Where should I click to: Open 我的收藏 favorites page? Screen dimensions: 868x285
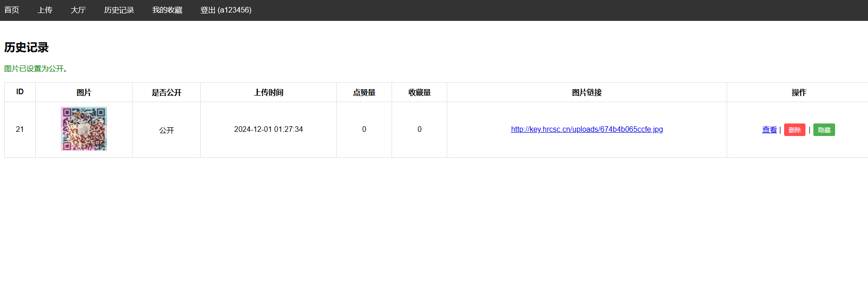167,10
